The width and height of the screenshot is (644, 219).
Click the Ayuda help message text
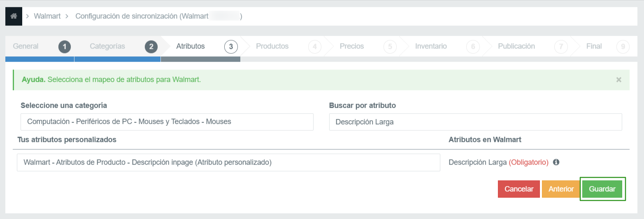112,79
